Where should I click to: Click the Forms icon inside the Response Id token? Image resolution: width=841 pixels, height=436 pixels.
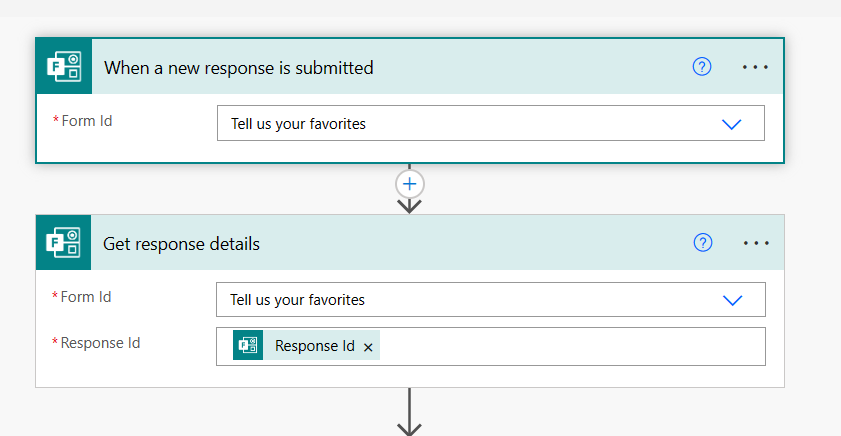[248, 346]
